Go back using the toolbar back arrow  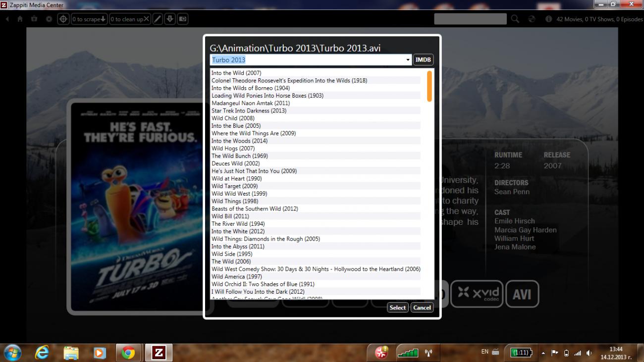[7, 19]
